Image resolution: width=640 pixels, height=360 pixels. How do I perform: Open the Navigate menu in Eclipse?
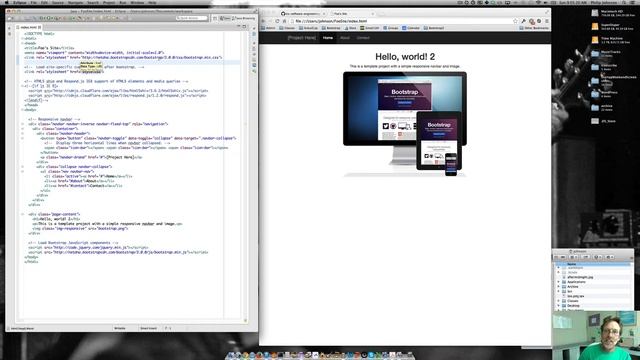[76, 2]
